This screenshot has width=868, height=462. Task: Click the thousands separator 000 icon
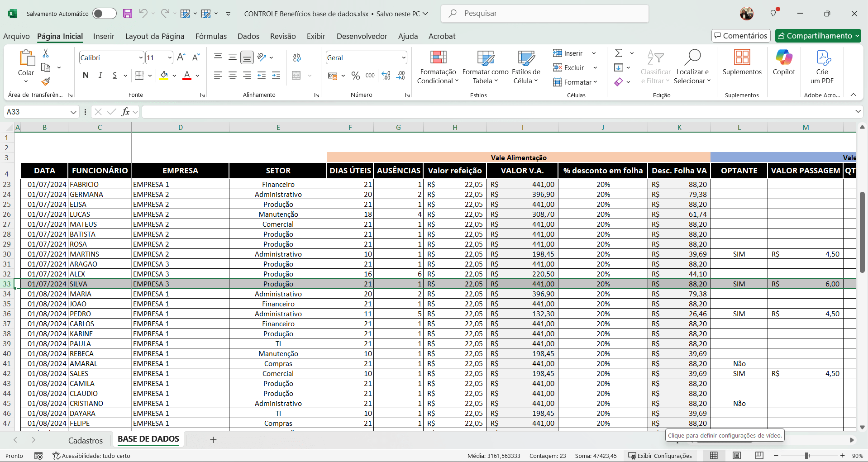370,76
